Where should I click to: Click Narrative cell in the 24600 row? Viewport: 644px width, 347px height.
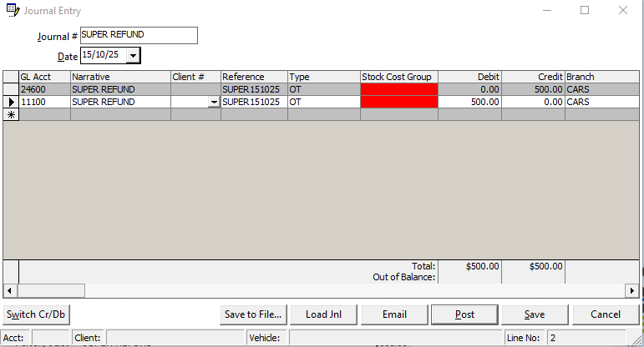point(121,89)
